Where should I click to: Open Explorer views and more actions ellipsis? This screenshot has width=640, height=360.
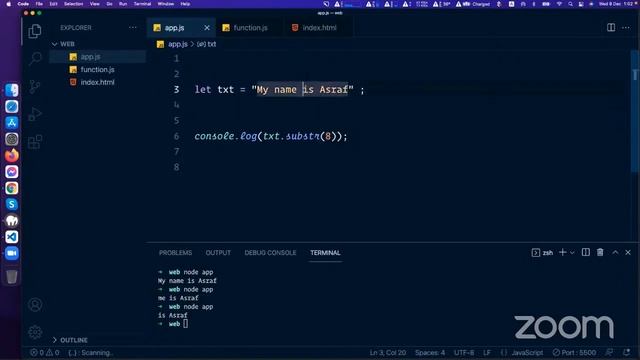[x=133, y=27]
